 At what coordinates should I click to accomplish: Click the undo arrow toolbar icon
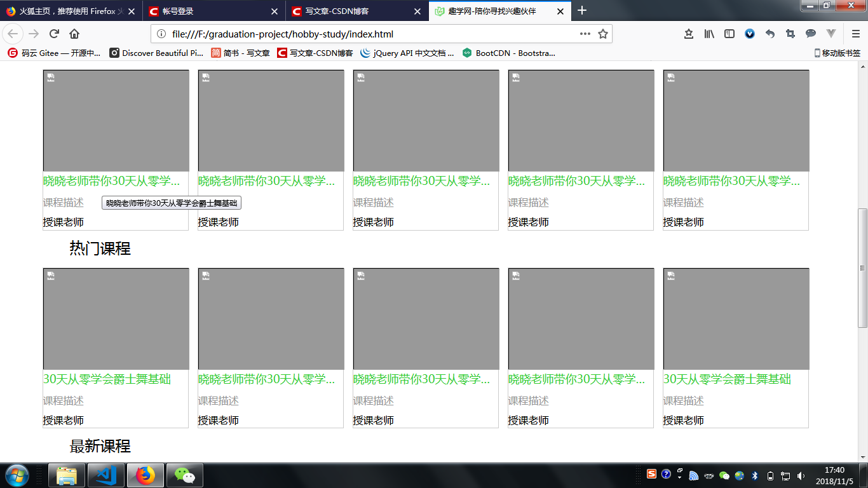point(770,34)
